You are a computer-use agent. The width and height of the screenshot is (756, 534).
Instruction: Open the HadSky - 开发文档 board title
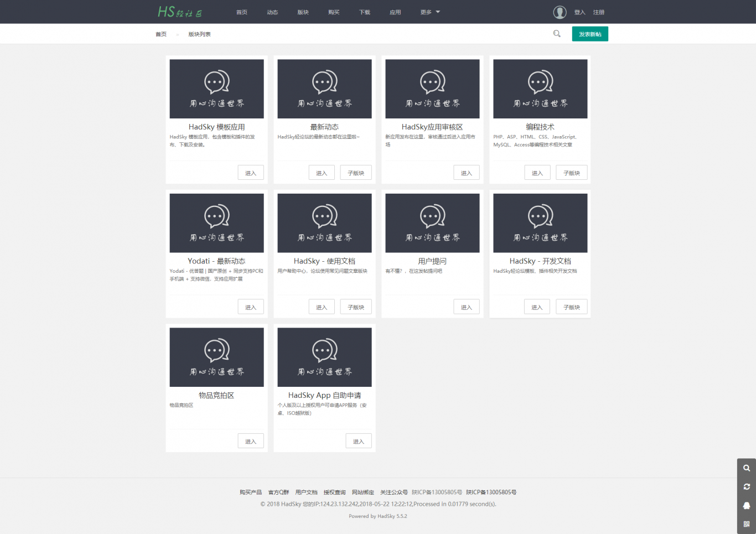(540, 261)
